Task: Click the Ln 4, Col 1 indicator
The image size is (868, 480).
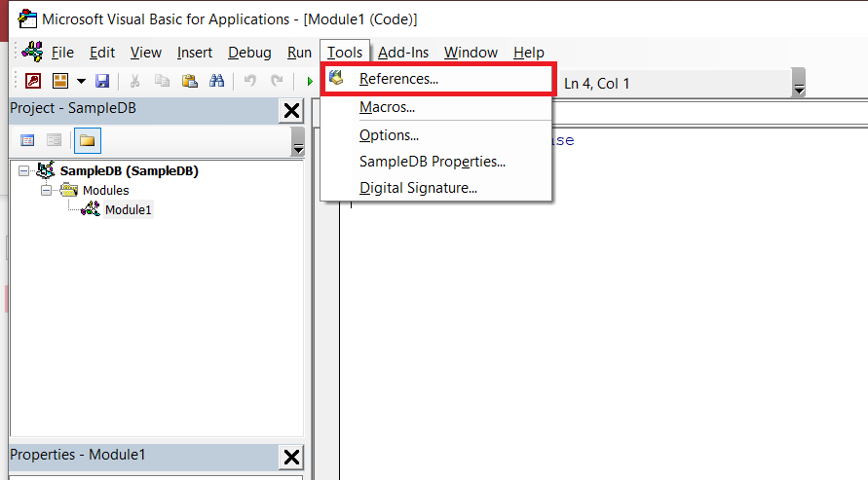Action: pos(596,84)
